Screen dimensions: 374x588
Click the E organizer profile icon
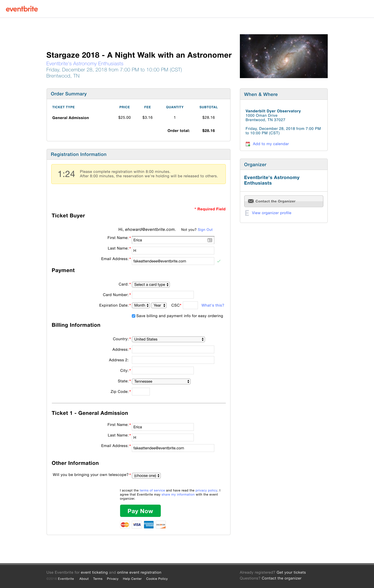[x=247, y=213]
